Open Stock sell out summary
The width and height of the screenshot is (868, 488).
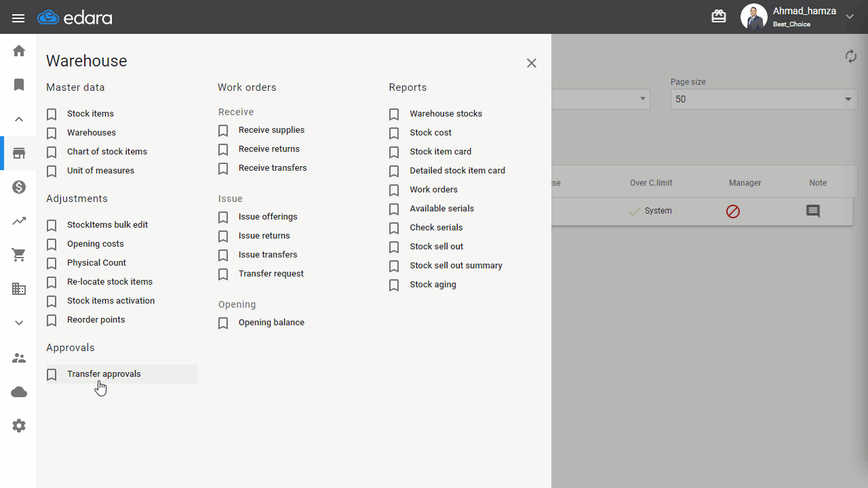point(456,266)
